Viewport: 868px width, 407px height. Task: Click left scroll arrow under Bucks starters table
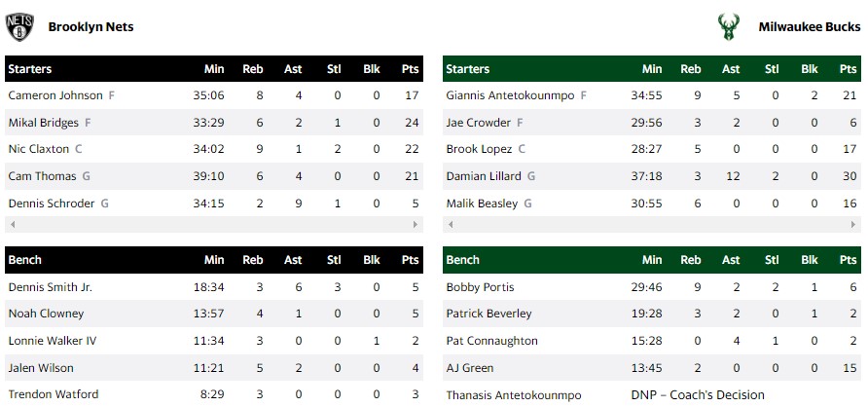pyautogui.click(x=449, y=224)
